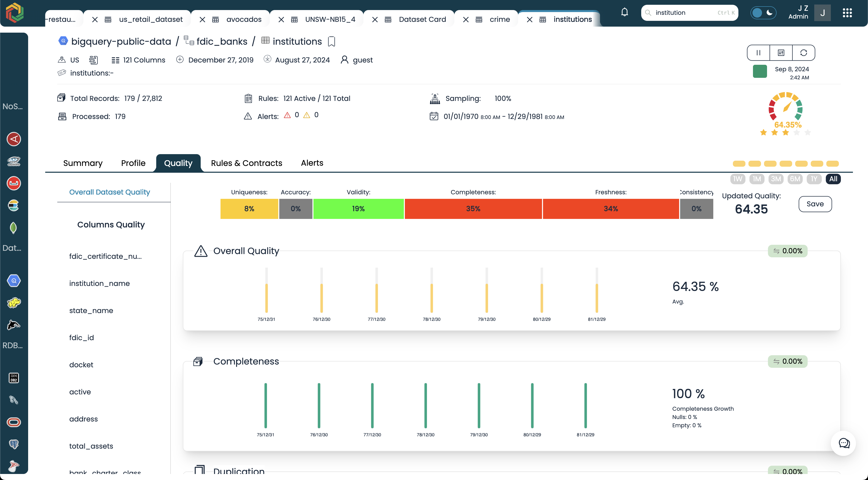
Task: Select the fdic_id column
Action: 81,338
